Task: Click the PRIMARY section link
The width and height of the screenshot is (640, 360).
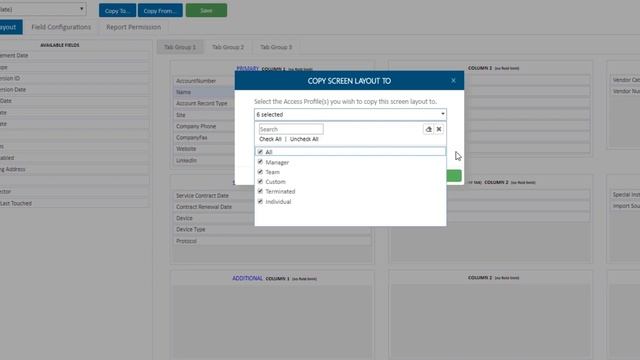Action: (248, 68)
